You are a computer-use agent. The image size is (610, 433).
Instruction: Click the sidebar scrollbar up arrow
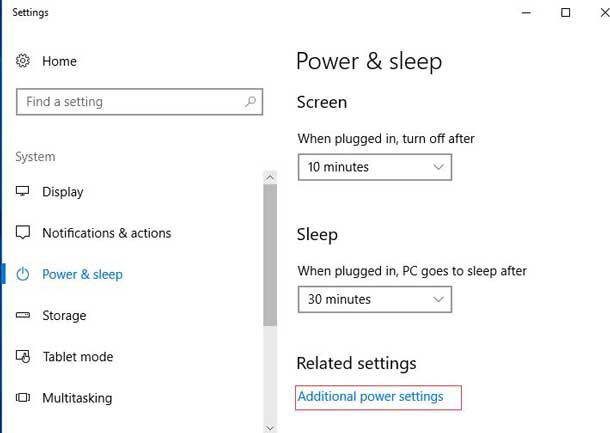point(270,178)
